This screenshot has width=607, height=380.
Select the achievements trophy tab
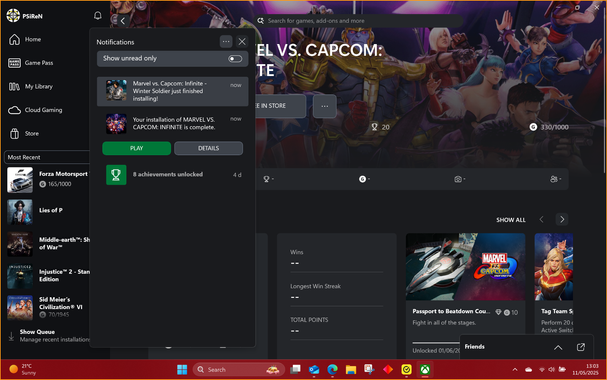click(268, 179)
